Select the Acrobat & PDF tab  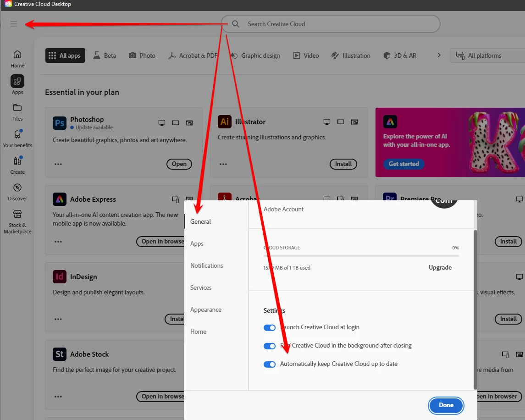(x=193, y=55)
